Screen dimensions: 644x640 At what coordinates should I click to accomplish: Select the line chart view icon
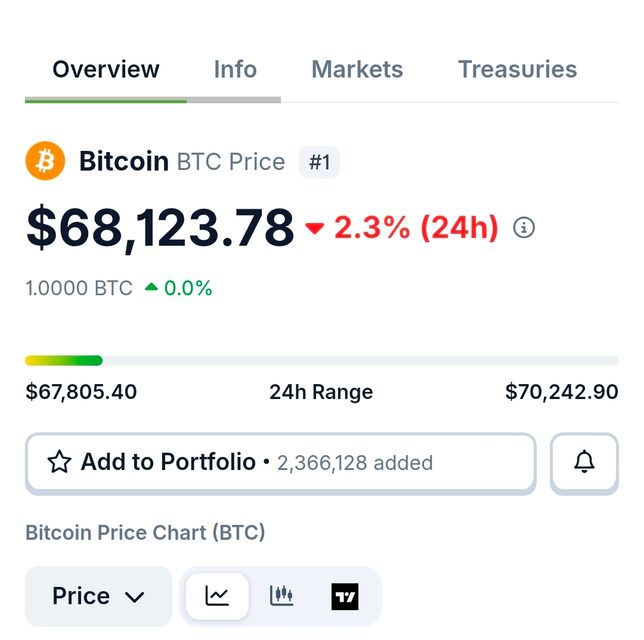coord(217,596)
